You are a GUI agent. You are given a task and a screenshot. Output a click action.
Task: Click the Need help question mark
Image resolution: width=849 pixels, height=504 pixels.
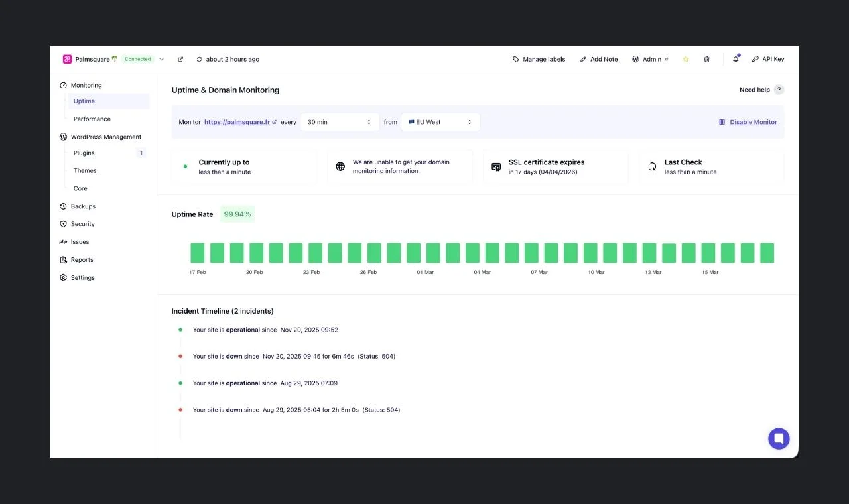(779, 90)
